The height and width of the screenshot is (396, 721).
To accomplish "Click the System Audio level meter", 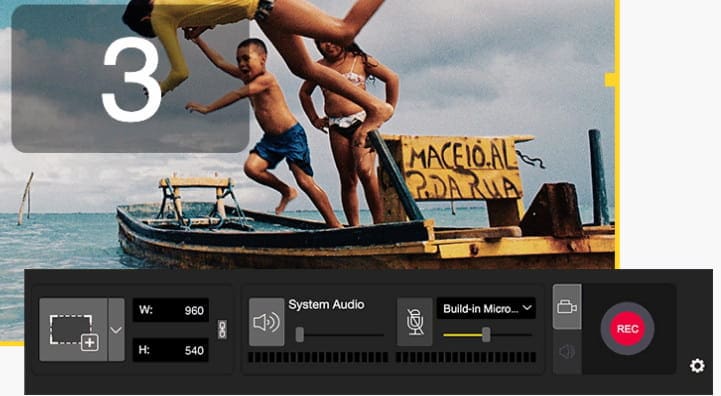I will (318, 357).
